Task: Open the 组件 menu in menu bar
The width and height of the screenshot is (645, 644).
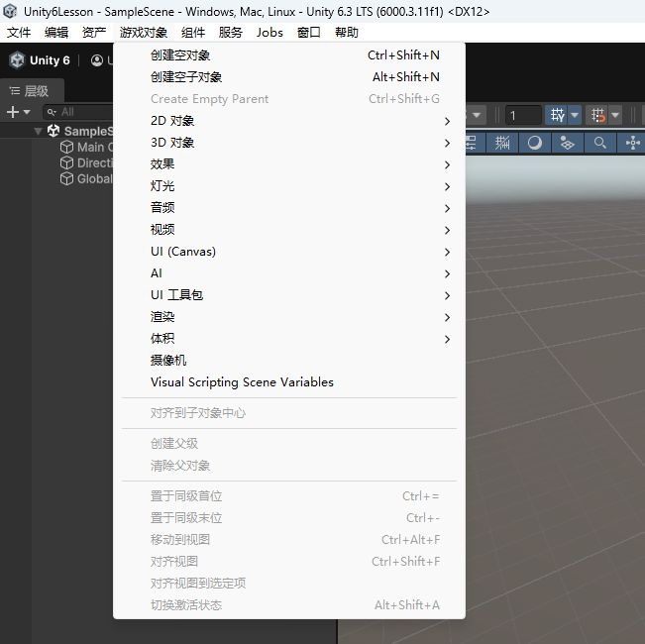Action: point(193,33)
